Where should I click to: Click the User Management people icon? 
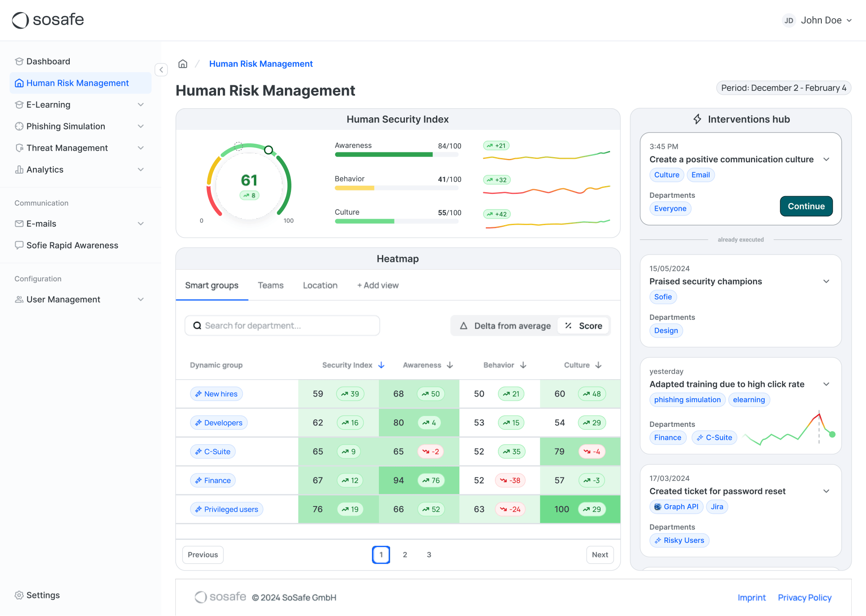pos(19,300)
